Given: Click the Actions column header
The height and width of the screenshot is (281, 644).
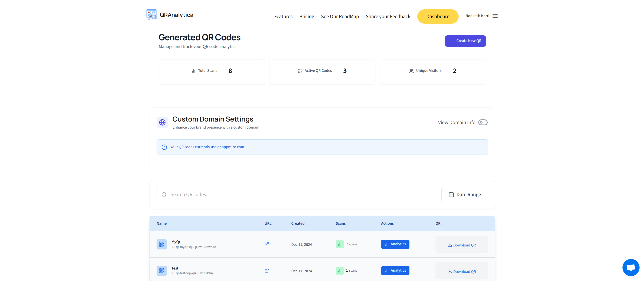Looking at the screenshot, I should tap(387, 223).
